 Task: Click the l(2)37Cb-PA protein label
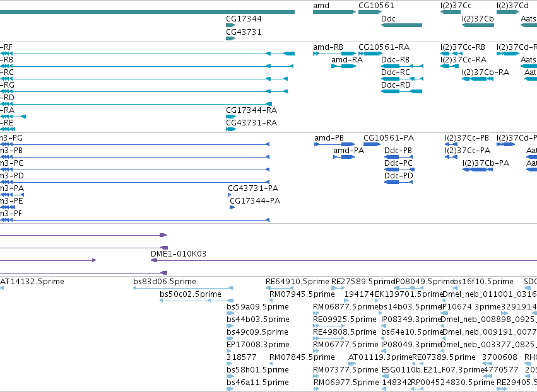[x=486, y=163]
